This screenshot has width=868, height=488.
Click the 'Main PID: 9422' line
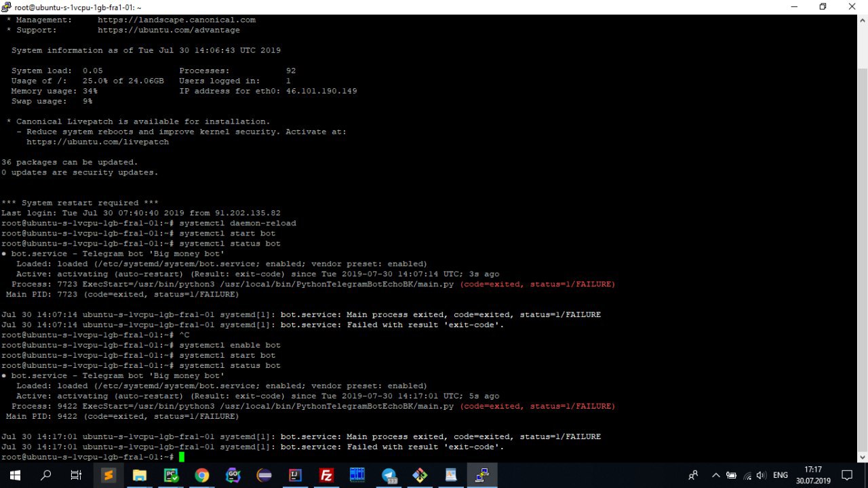(122, 416)
